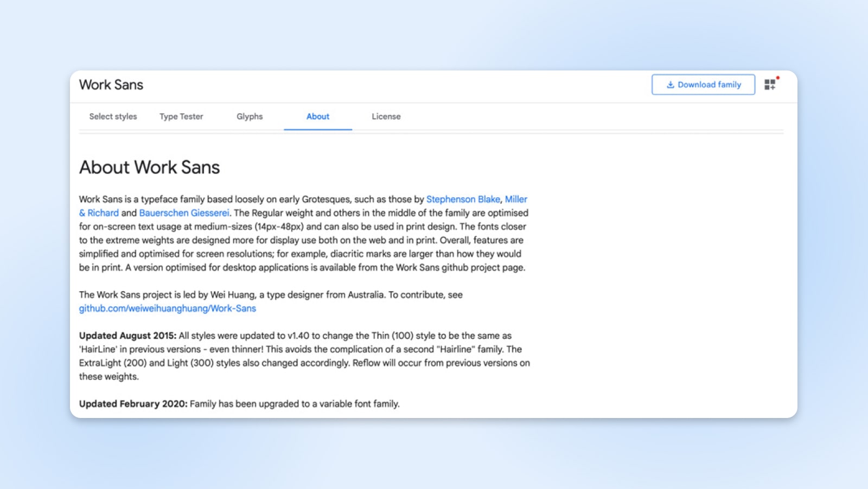Switch to the Select styles tab
This screenshot has width=868, height=489.
click(x=113, y=117)
